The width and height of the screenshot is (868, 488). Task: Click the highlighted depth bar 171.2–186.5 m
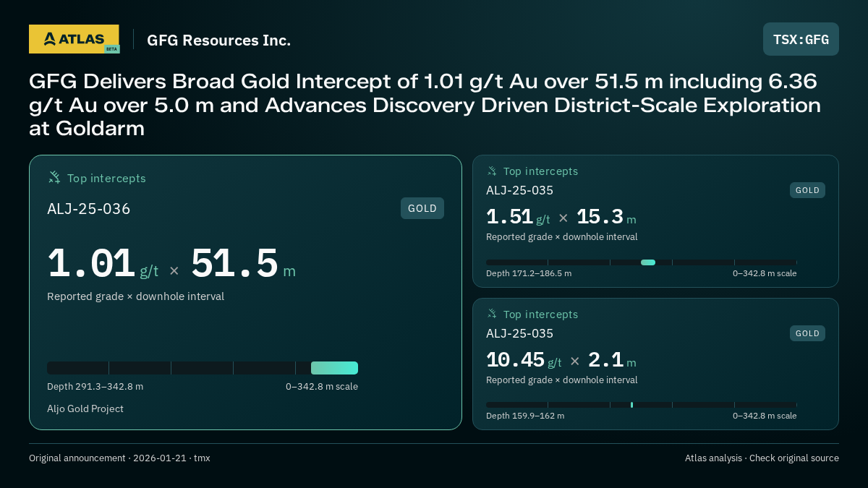point(648,262)
